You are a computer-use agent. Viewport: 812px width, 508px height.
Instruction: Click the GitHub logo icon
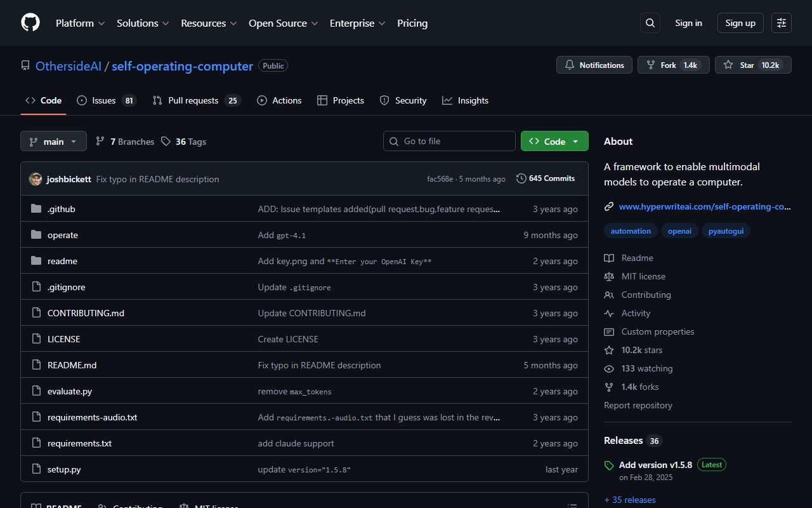coord(30,22)
